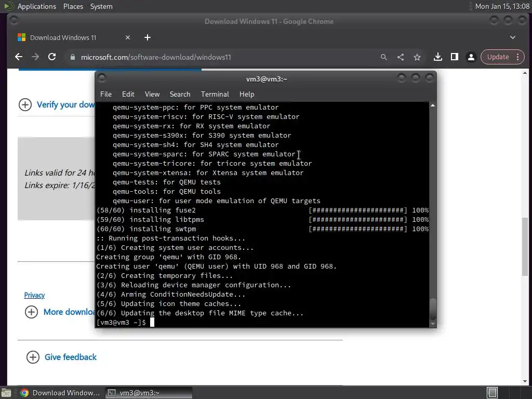Switch to Download Windows taskbar entry
532x399 pixels.
(x=60, y=393)
